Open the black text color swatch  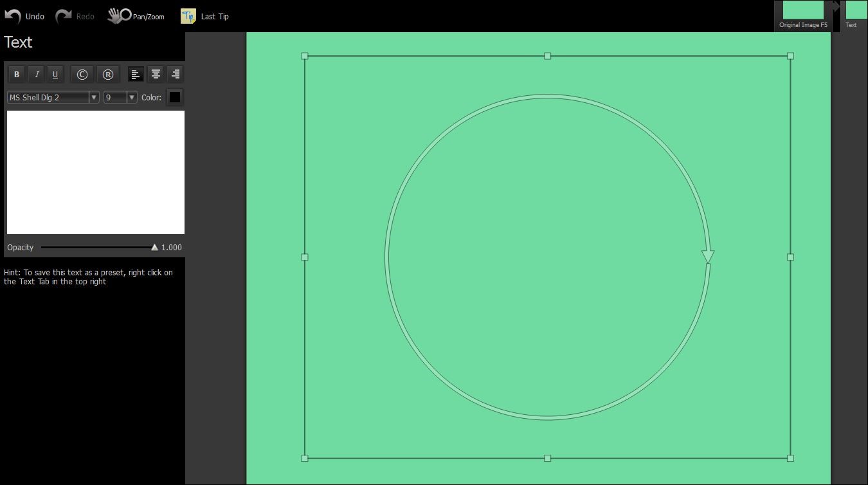175,97
